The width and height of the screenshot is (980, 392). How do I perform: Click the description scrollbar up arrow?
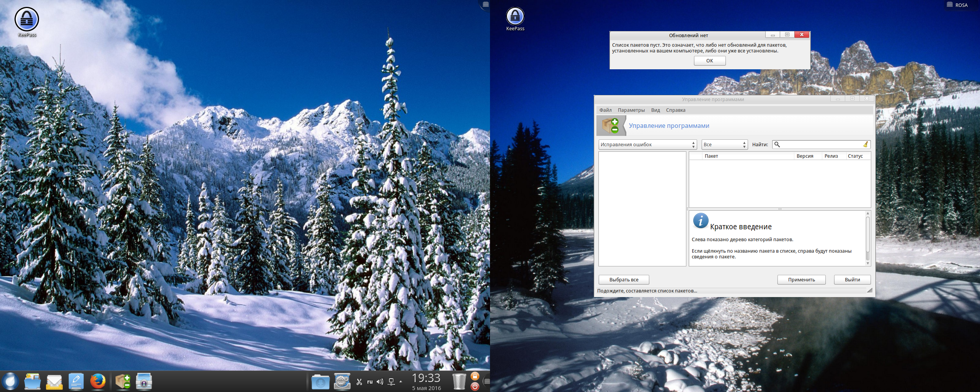[868, 213]
